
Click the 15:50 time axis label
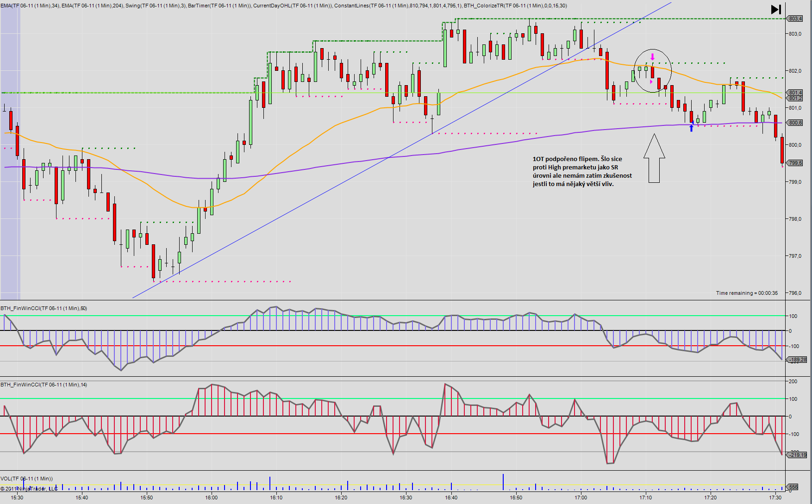[147, 498]
